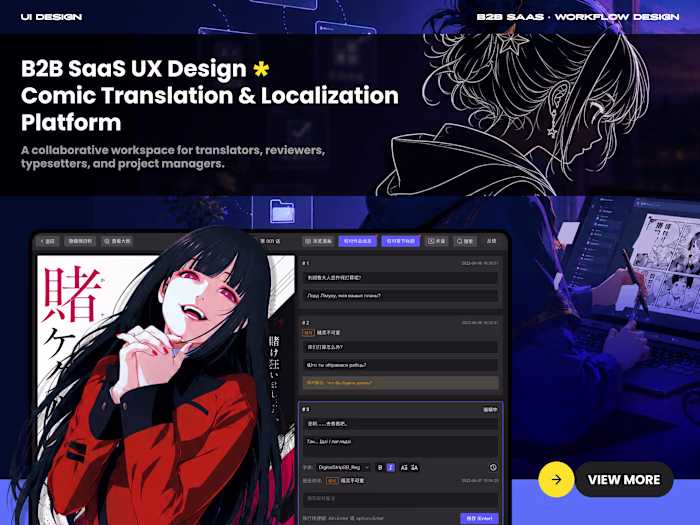This screenshot has height=525, width=700.
Task: Click the VIEW MORE button
Action: [624, 479]
